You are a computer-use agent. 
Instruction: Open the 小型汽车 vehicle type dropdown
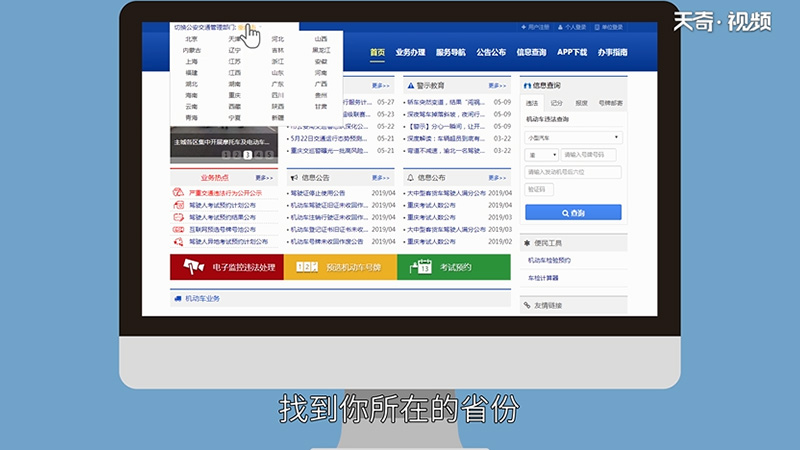click(x=573, y=138)
